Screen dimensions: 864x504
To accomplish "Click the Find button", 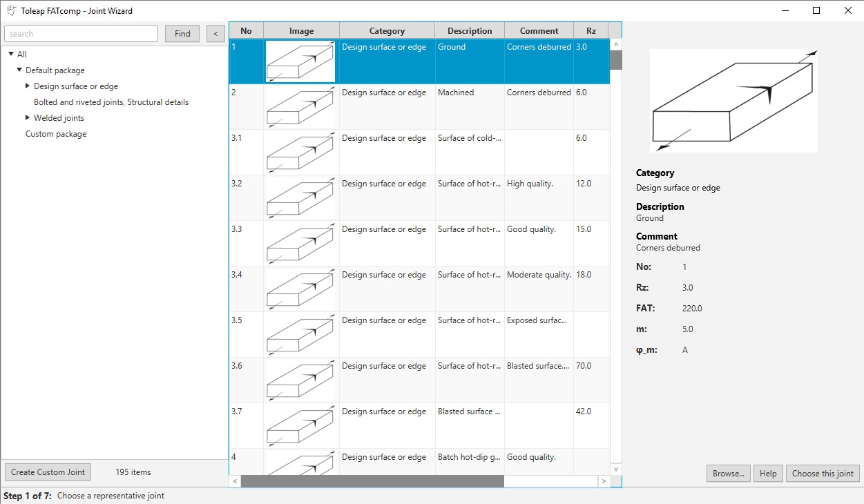I will point(182,34).
